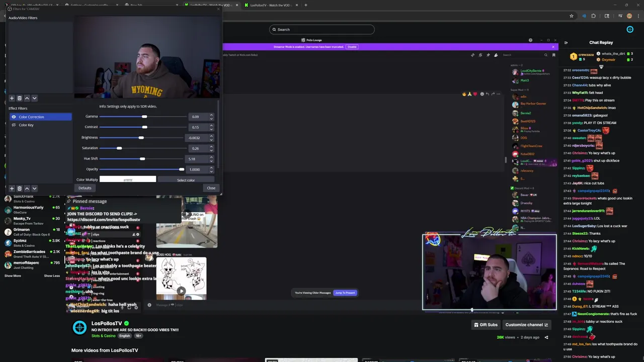This screenshot has width=644, height=362.
Task: Move effect filter up with lower arrow
Action: click(27, 189)
